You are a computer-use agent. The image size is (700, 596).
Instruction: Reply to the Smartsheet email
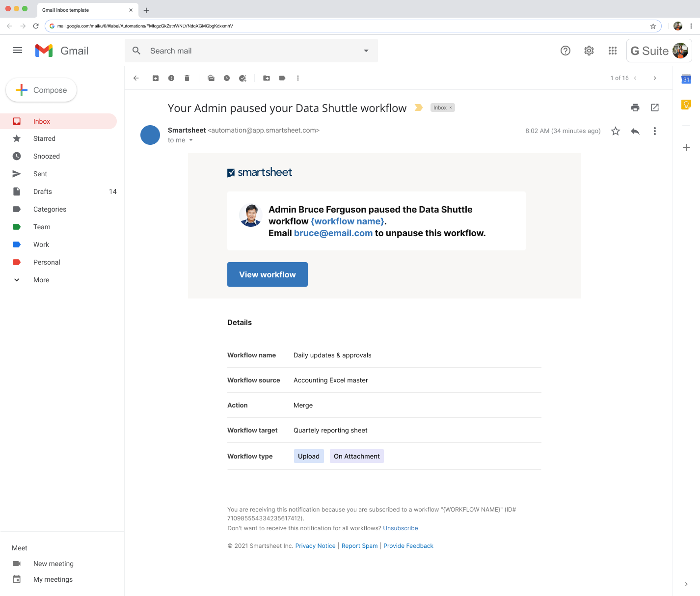pyautogui.click(x=635, y=131)
